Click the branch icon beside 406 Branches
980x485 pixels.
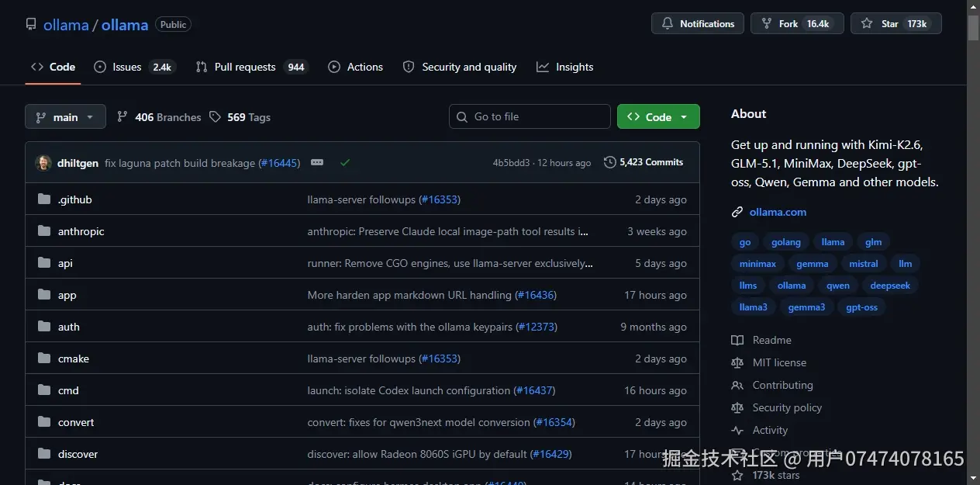pyautogui.click(x=122, y=117)
